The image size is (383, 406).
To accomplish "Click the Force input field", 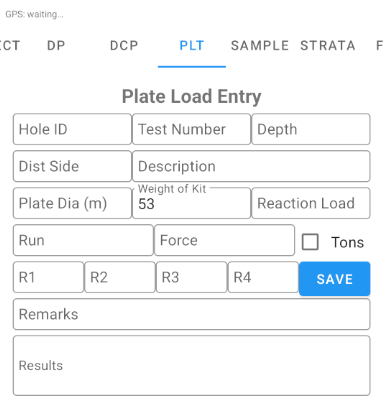I will tap(224, 240).
